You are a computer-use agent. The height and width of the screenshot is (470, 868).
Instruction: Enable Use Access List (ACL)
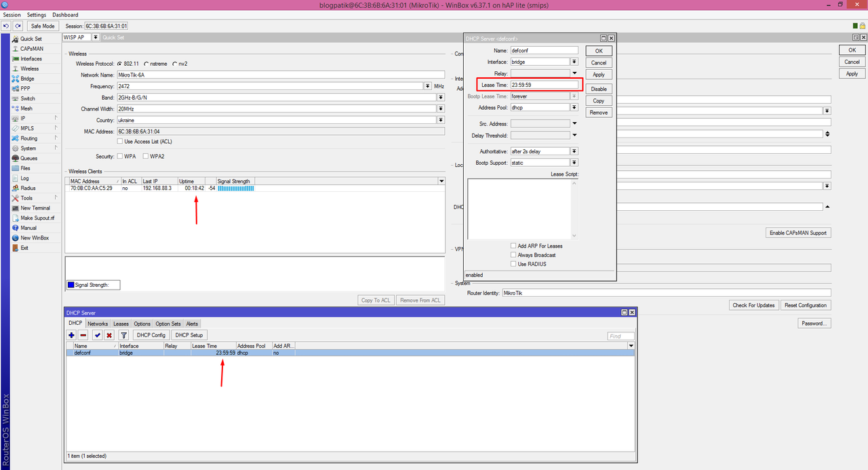pos(120,142)
